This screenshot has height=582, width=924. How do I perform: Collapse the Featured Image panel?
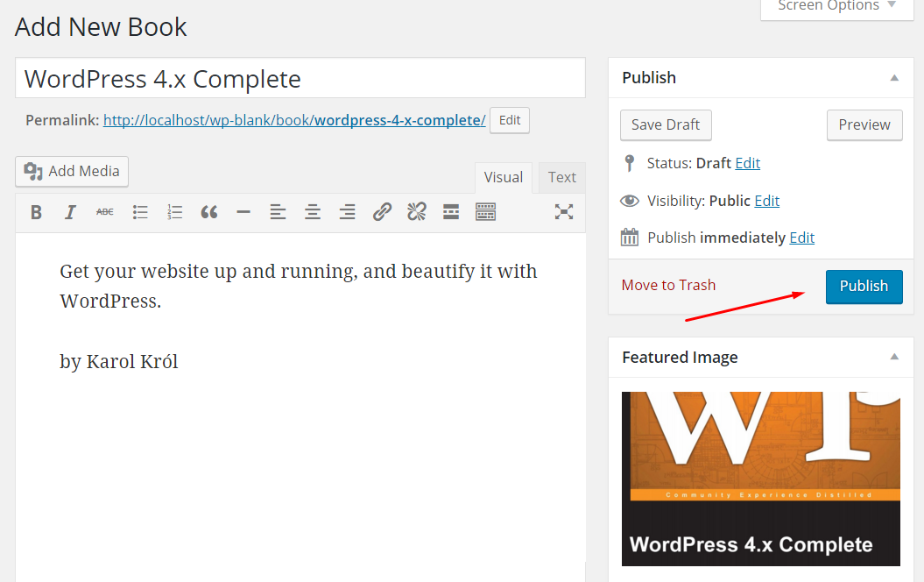894,357
